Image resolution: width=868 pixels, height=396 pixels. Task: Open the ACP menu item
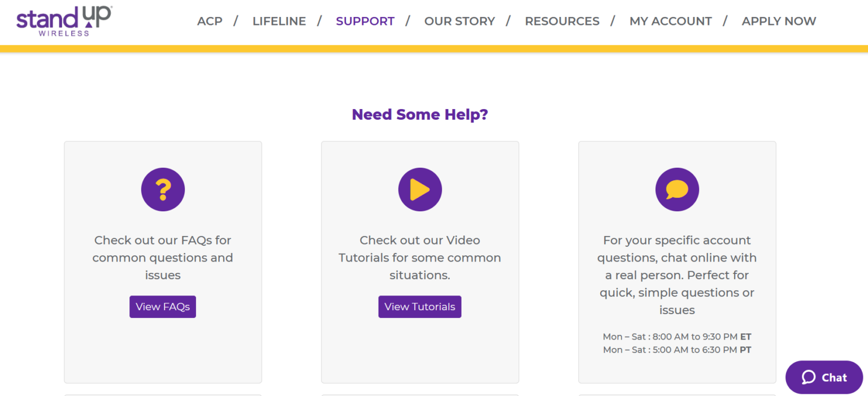click(x=210, y=21)
